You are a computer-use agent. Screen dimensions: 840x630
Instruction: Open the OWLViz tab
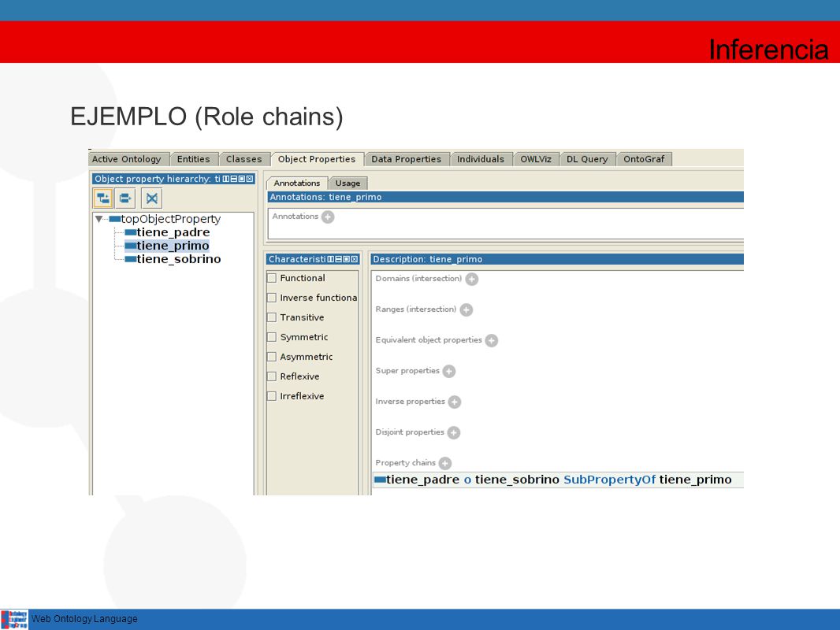click(x=536, y=159)
